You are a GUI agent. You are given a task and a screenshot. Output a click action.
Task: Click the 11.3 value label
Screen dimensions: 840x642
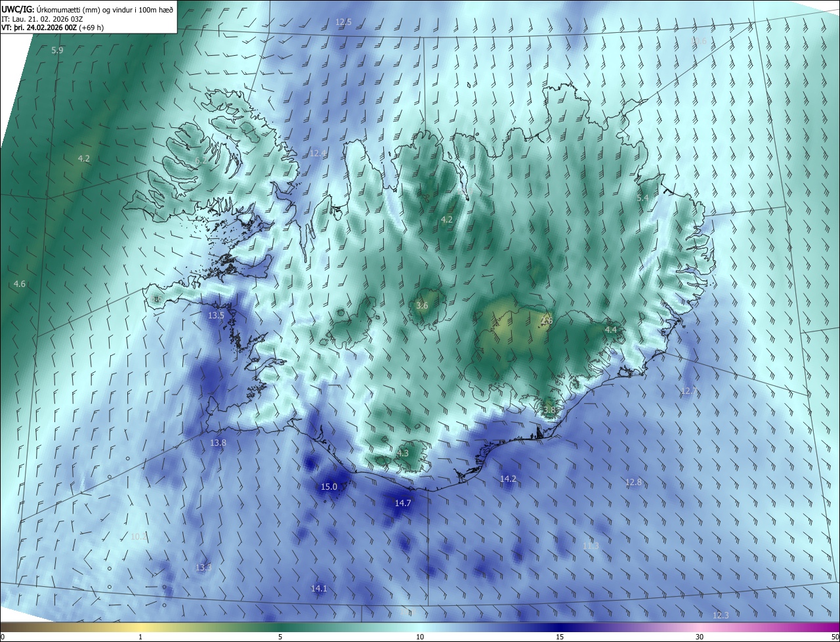coord(591,546)
